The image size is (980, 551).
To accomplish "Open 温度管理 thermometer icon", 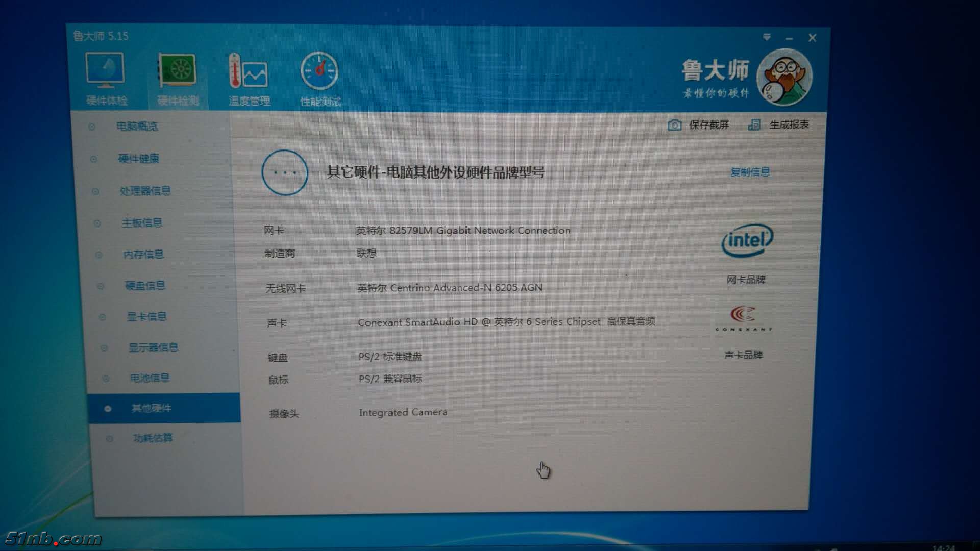I will pyautogui.click(x=248, y=71).
